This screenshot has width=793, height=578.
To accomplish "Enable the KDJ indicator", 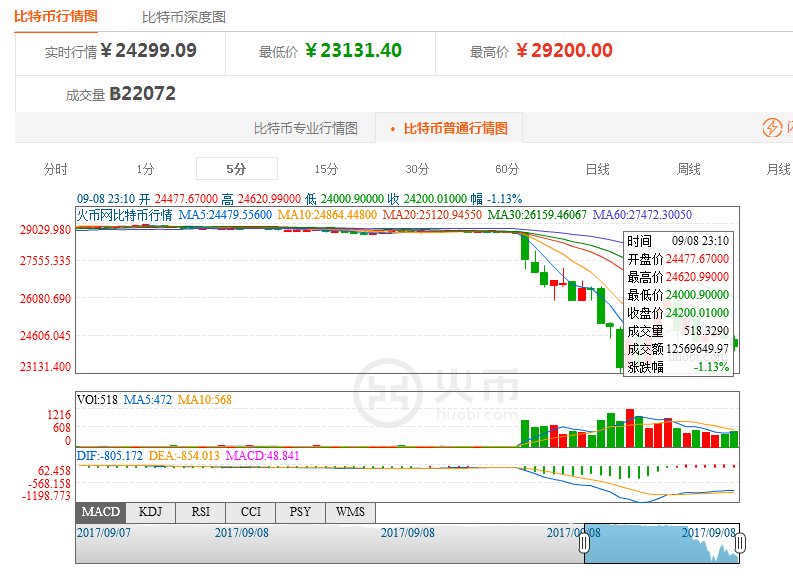I will 150,512.
